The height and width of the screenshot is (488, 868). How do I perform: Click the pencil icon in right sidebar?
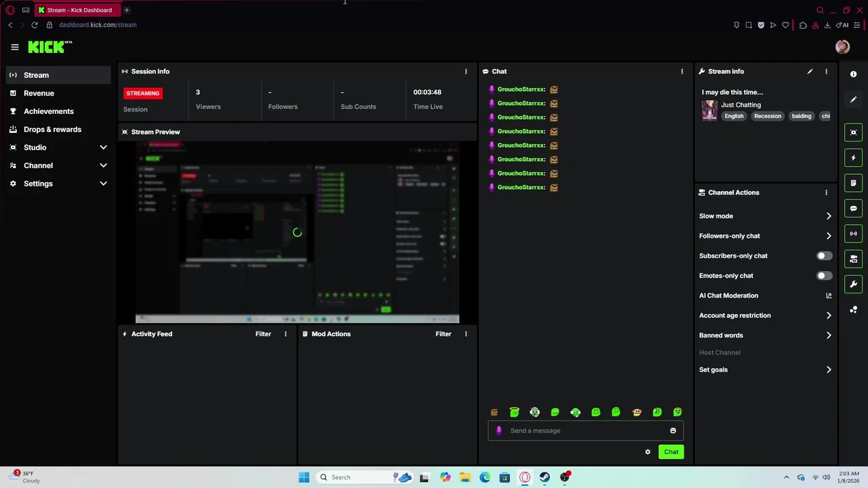click(854, 100)
